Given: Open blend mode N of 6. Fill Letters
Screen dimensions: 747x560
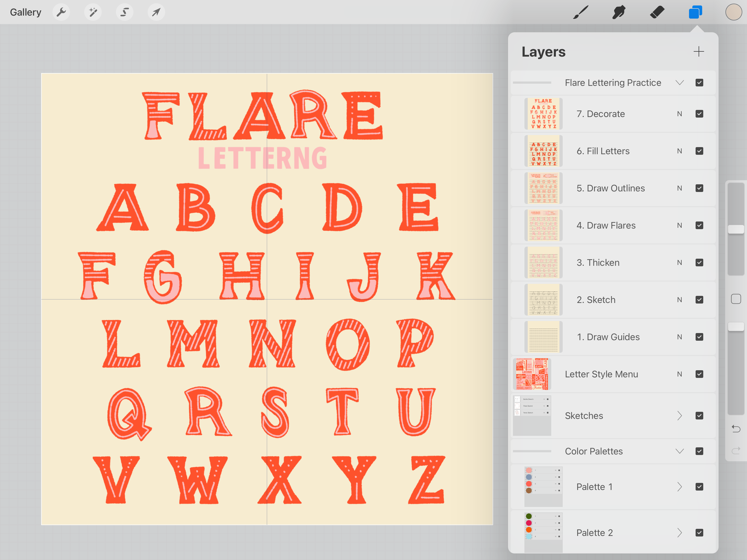Looking at the screenshot, I should pos(679,151).
